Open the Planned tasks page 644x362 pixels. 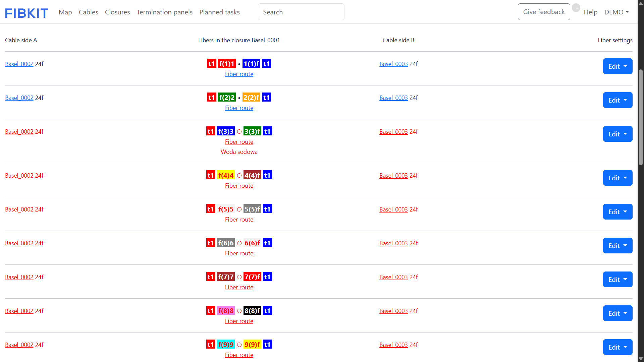coord(219,12)
